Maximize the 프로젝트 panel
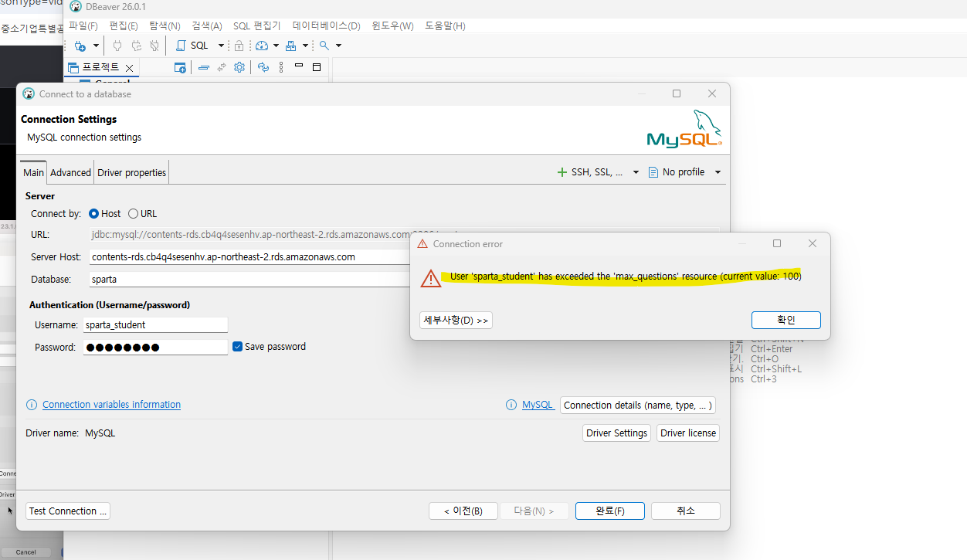This screenshot has width=967, height=560. pos(316,67)
